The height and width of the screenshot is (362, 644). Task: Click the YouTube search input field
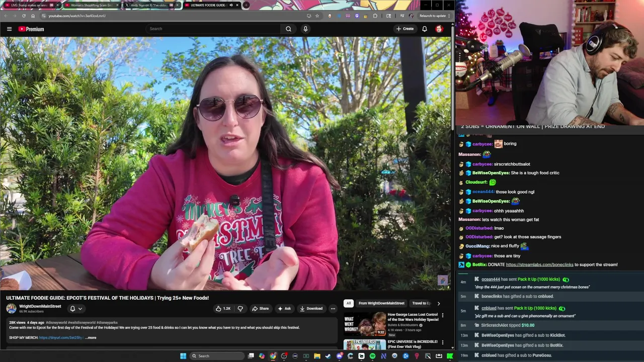[x=214, y=29]
